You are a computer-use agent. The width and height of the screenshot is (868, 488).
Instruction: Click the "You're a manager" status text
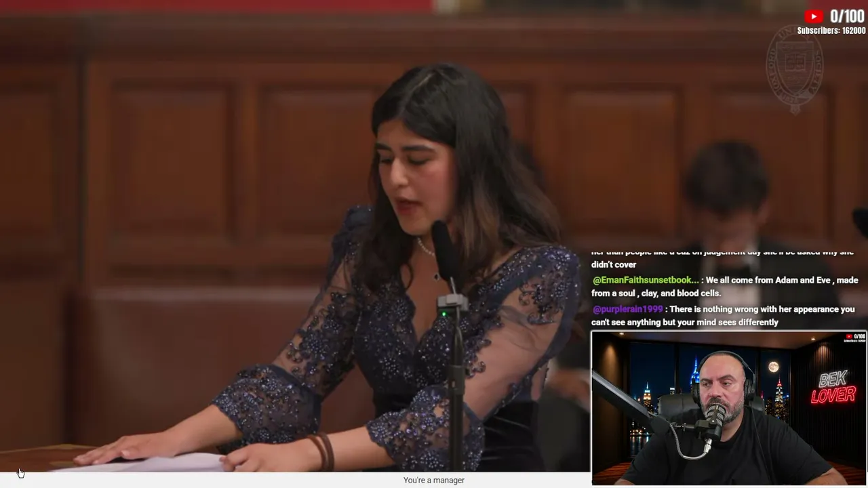pyautogui.click(x=434, y=480)
